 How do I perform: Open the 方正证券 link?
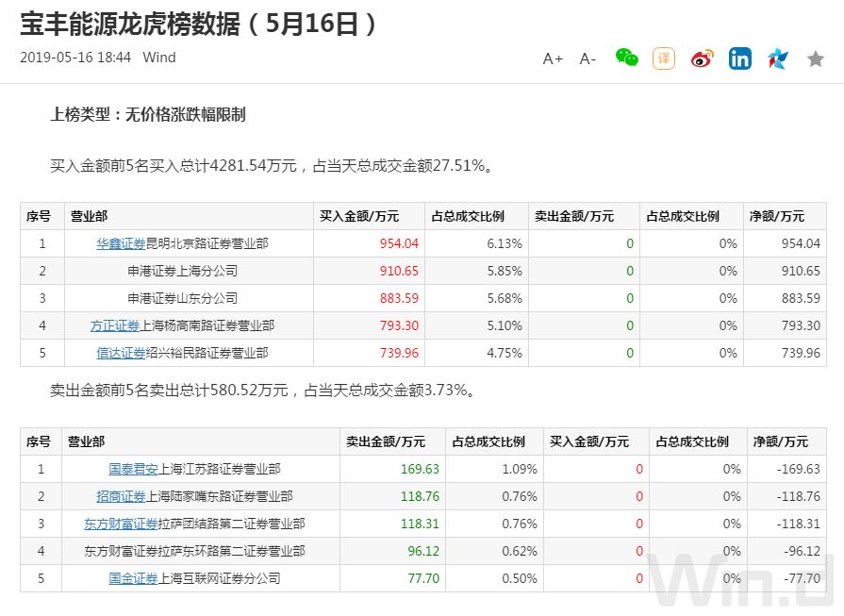pos(115,325)
